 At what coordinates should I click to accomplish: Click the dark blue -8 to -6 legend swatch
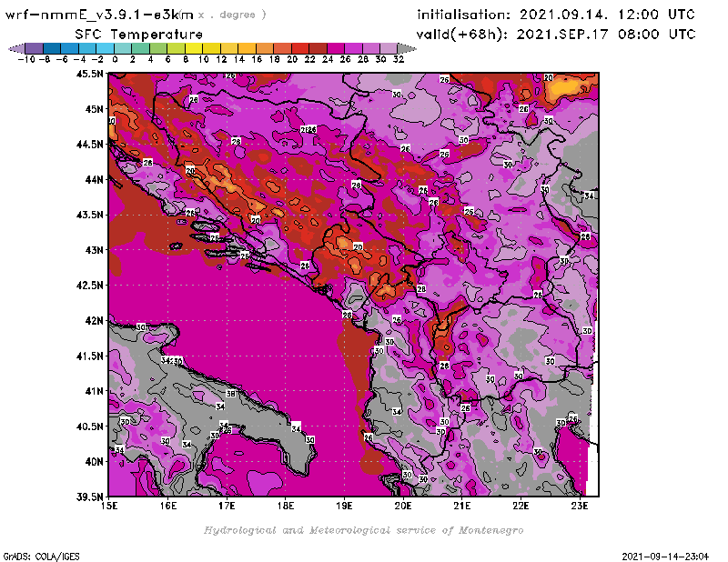[x=52, y=48]
